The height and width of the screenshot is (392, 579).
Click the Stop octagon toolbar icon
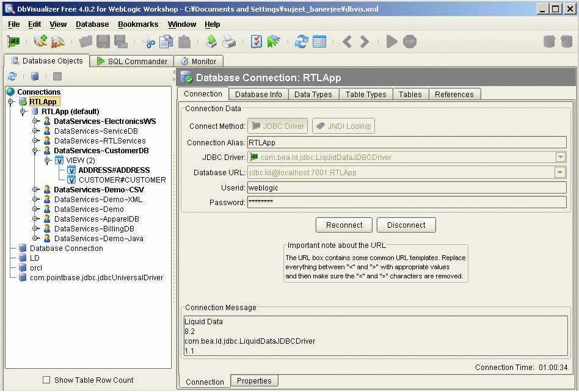(x=409, y=42)
